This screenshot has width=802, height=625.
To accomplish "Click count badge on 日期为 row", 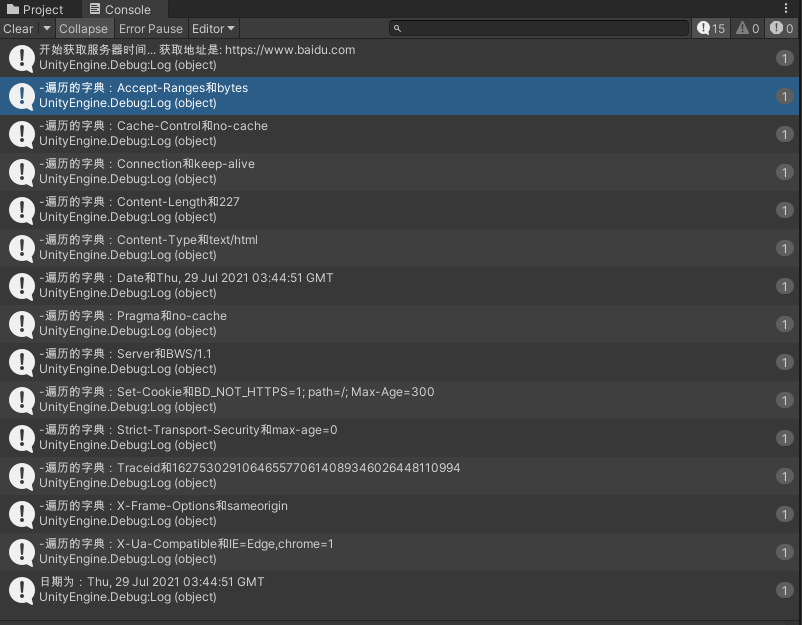I will (x=784, y=590).
